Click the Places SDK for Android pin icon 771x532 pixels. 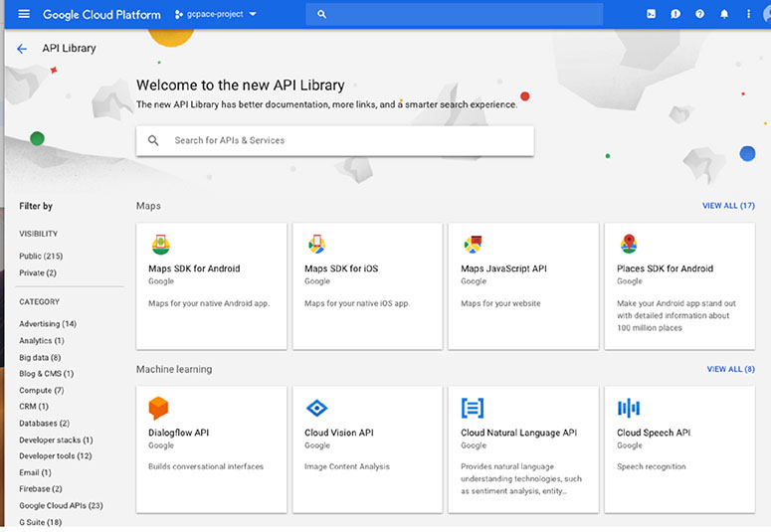pyautogui.click(x=629, y=244)
